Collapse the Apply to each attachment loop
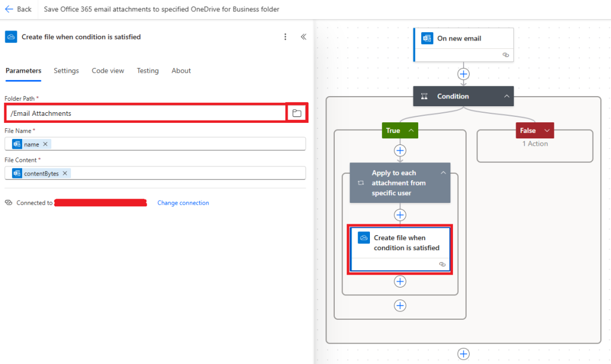 click(x=443, y=172)
